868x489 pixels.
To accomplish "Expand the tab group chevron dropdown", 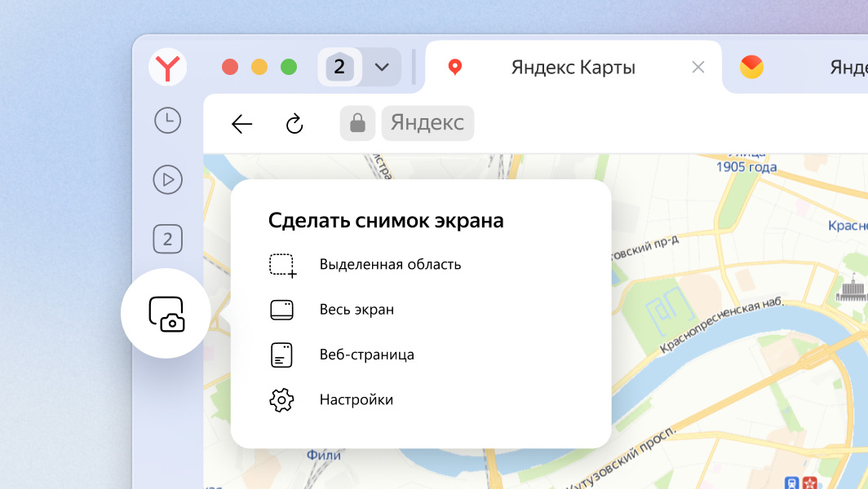I will [x=382, y=68].
